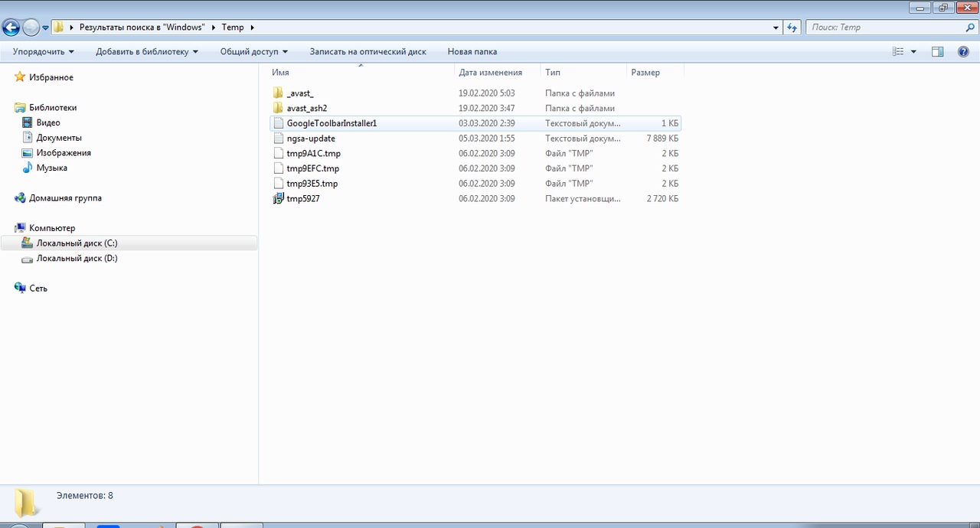Go back with the Back arrow button

(11, 28)
